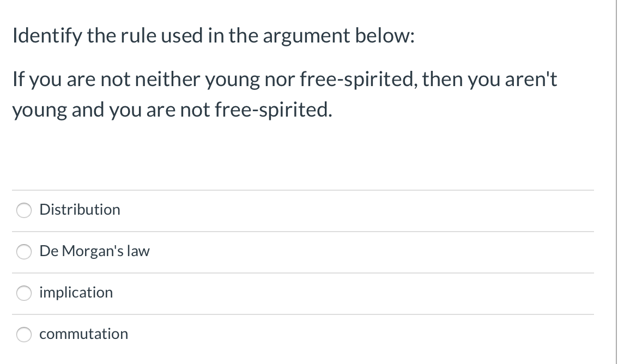Viewport: 618px width, 364px height.
Task: Click the divider above the answer options
Action: coord(302,189)
